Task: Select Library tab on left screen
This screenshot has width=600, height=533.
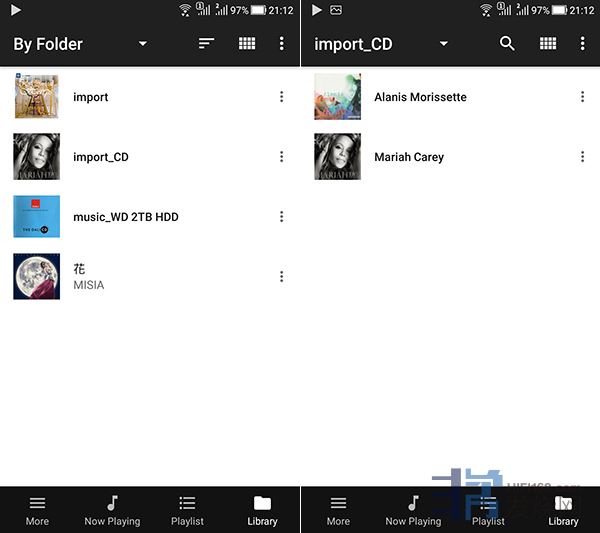Action: [262, 510]
